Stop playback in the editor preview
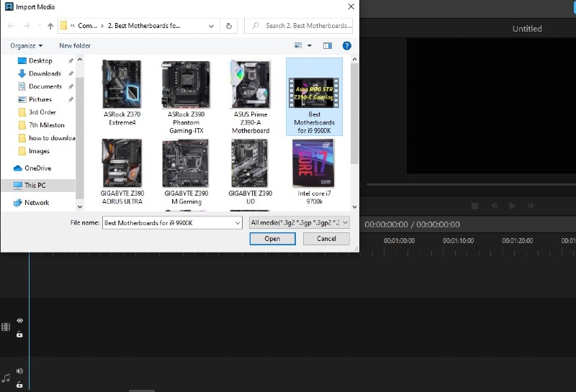 [474, 206]
